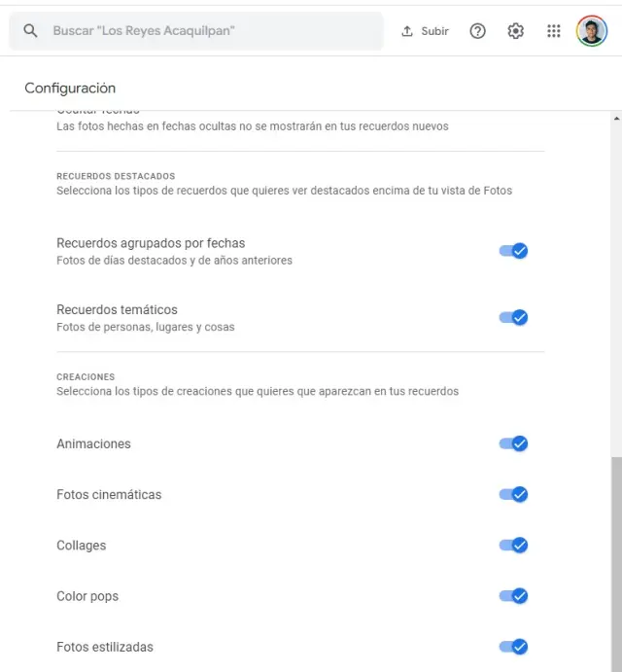Toggle Animaciones creations switch
This screenshot has height=672, width=622.
[513, 443]
